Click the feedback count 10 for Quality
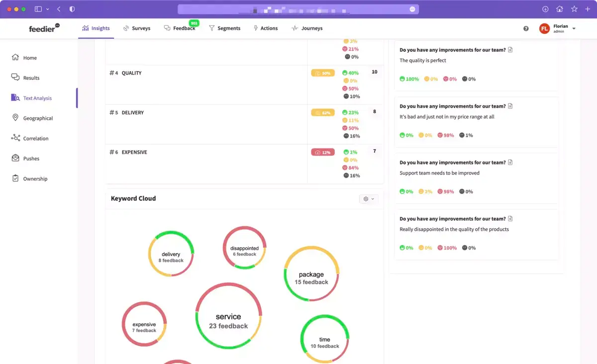Viewport: 597px width, 364px height. click(375, 72)
